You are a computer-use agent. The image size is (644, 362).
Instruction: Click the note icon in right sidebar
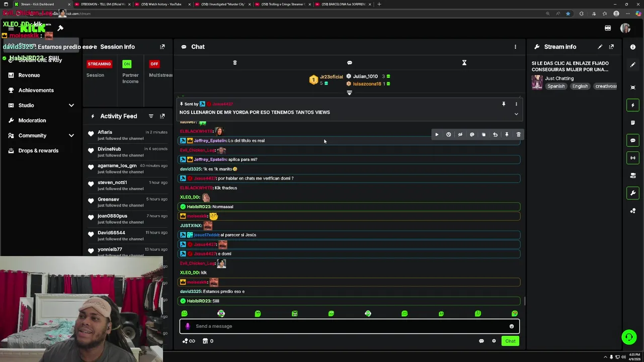click(x=633, y=123)
